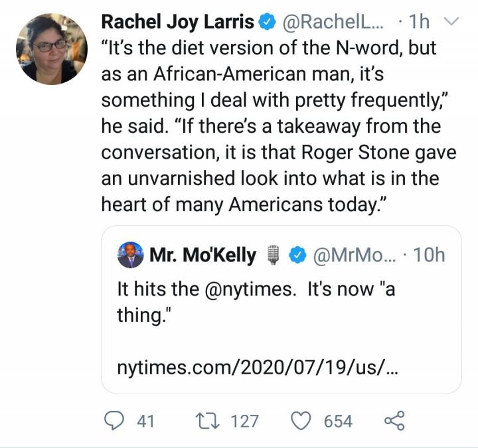
Task: Open Rachel Joy Larris's profile picture
Action: [x=52, y=49]
